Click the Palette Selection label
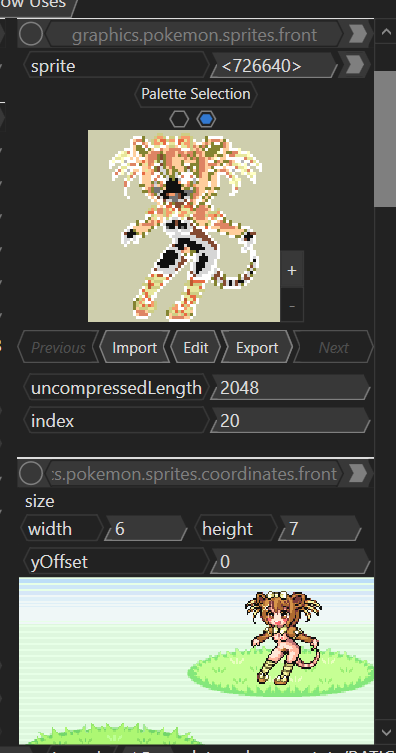The image size is (396, 753). click(x=196, y=94)
